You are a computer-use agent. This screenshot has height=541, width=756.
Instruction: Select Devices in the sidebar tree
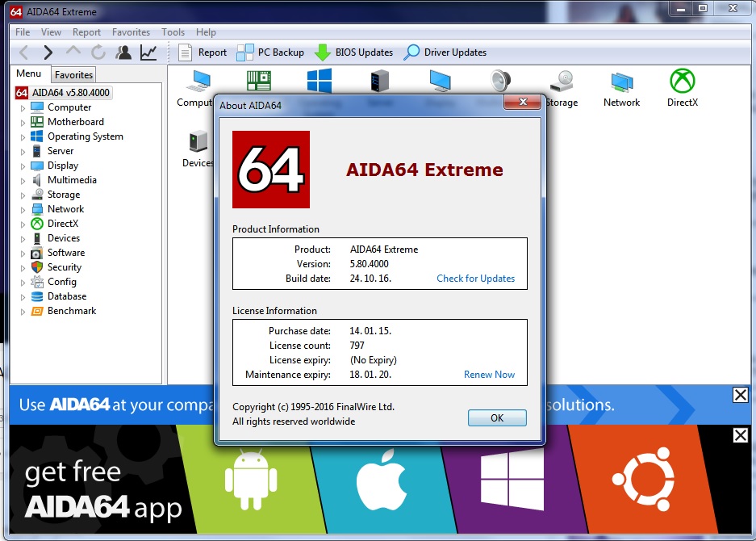pos(64,238)
